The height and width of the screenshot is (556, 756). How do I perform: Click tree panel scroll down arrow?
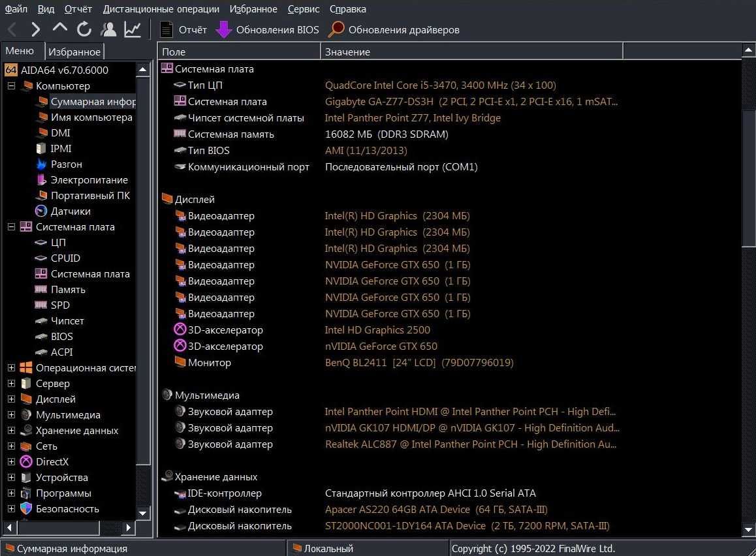tap(143, 513)
